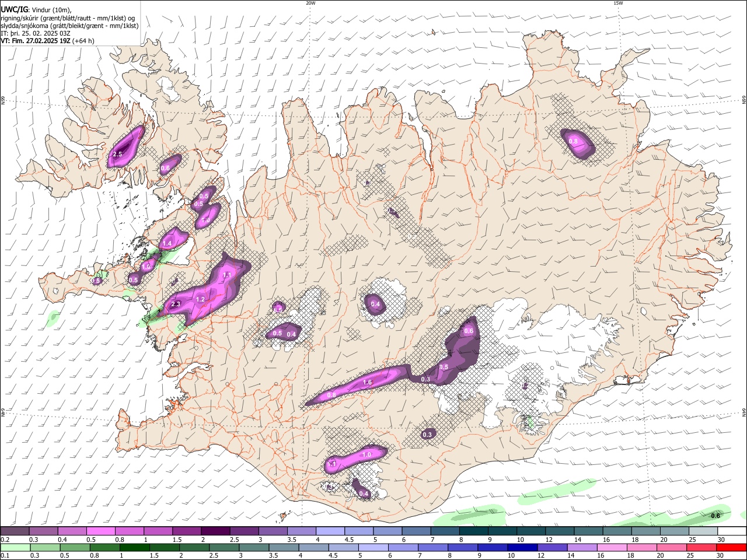Click the 12 label in upper legend
The image size is (747, 560).
pos(549,540)
